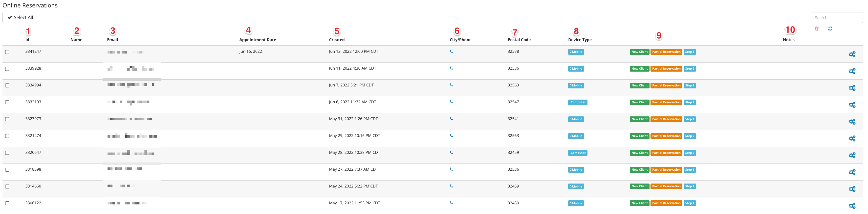Open gears settings for reservation 3339928
The height and width of the screenshot is (214, 868).
(x=852, y=71)
